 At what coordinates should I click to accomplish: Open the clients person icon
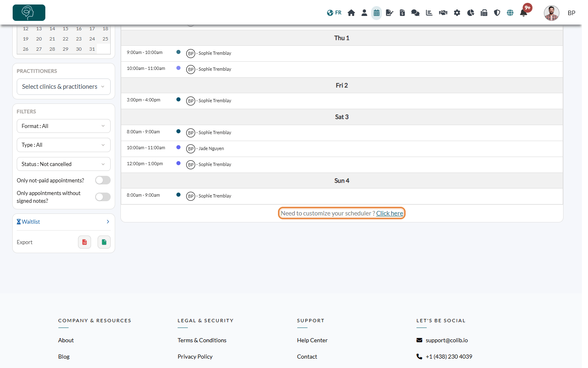364,13
